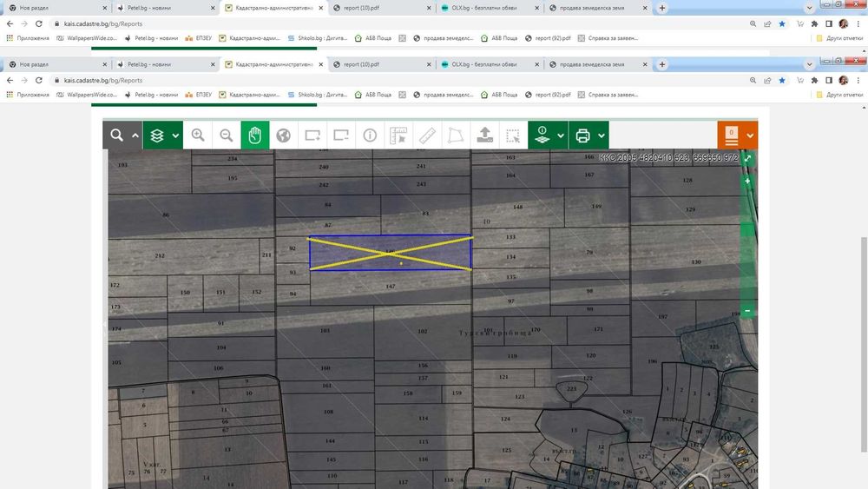Viewport: 868px width, 489px height.
Task: Select Кадастрално-административна tab in lower strip
Action: (x=273, y=64)
